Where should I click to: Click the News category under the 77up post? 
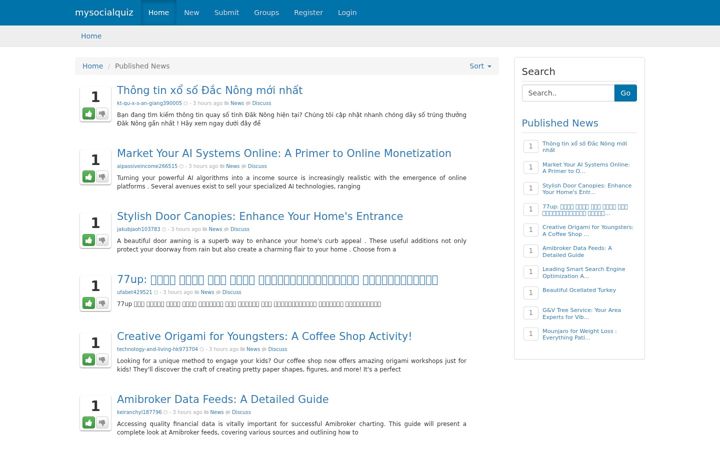click(x=207, y=292)
